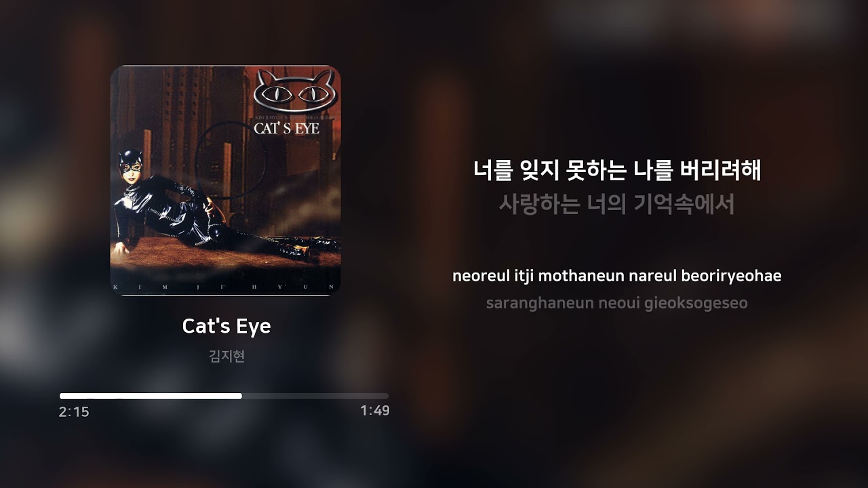Click the cat-eyes logo on album cover

click(x=295, y=91)
